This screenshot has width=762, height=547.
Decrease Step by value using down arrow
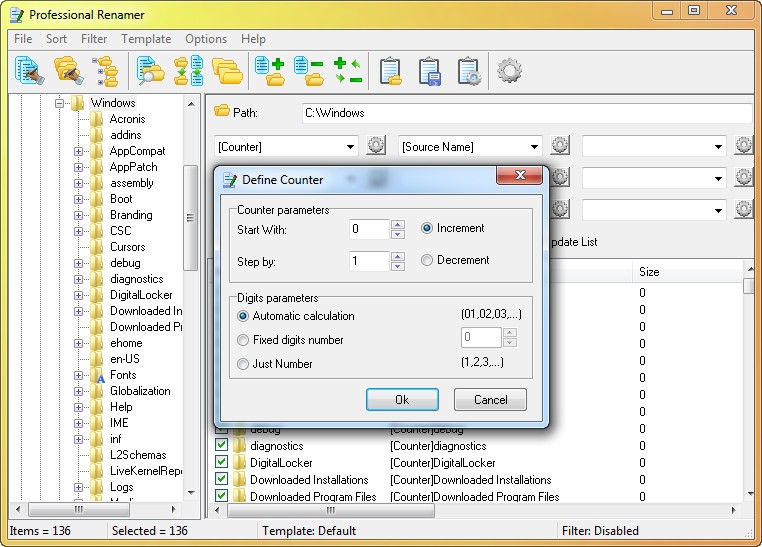coord(398,266)
